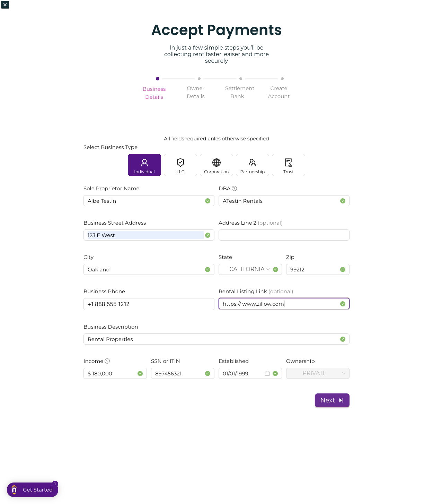
Task: Select Partnership business type
Action: tap(253, 165)
